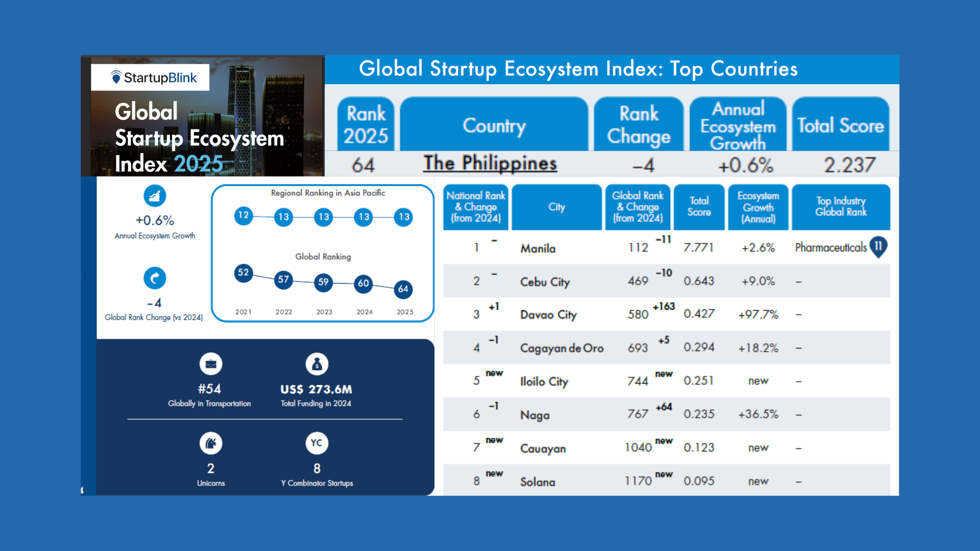Screen dimensions: 980x551
Task: Click the Ecosystem Growth (Annual) column header
Action: [x=758, y=207]
